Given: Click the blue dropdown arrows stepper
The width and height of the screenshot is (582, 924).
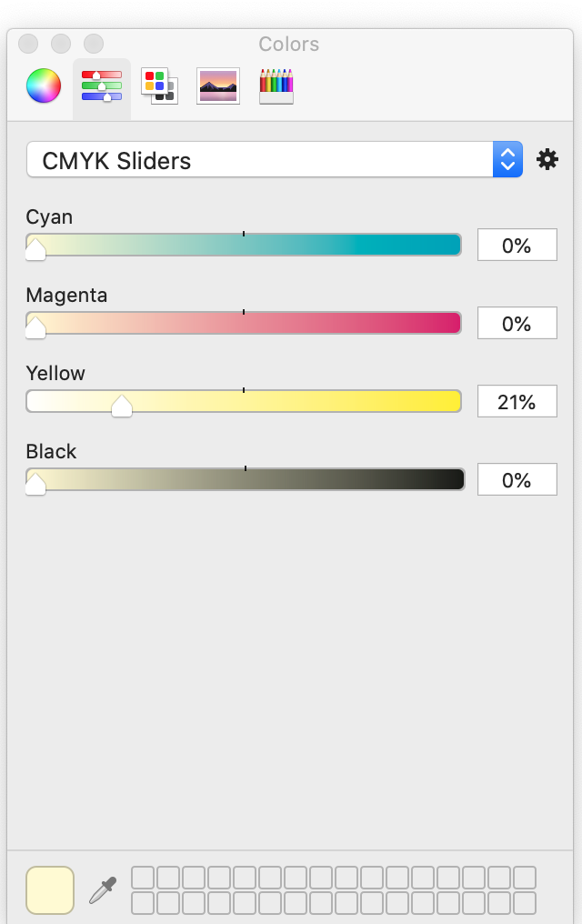Looking at the screenshot, I should (x=507, y=159).
